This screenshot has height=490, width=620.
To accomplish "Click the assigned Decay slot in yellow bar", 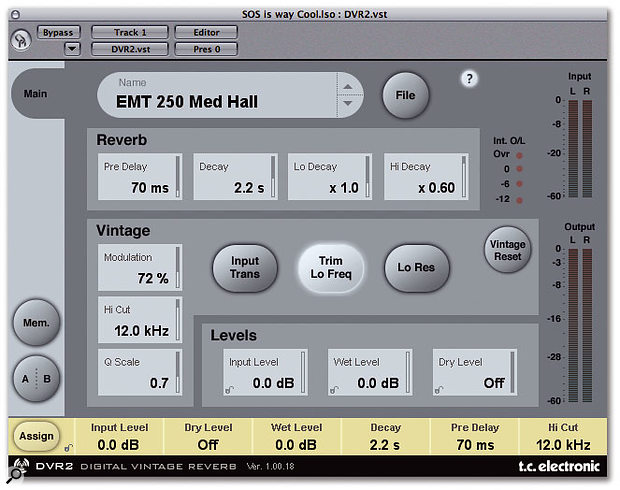I will [385, 437].
